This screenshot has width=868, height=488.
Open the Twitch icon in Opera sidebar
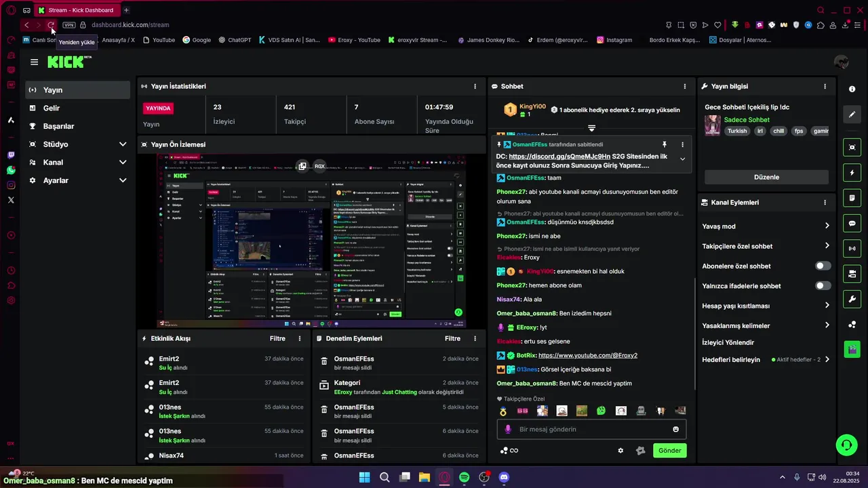click(11, 155)
